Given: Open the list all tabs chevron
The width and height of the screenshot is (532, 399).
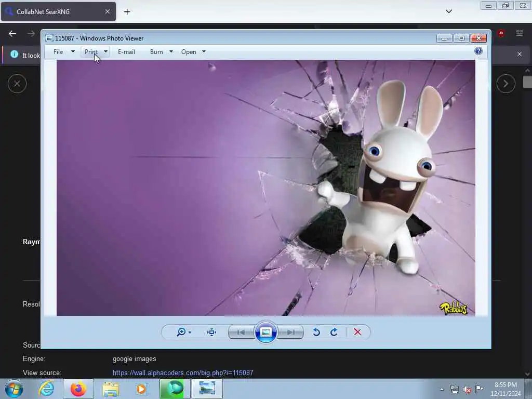Looking at the screenshot, I should tap(448, 11).
